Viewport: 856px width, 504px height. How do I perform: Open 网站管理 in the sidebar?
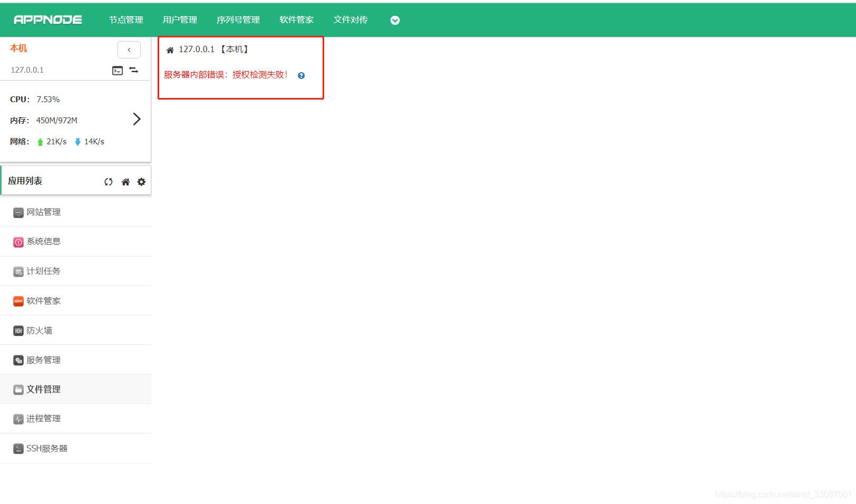(76, 212)
